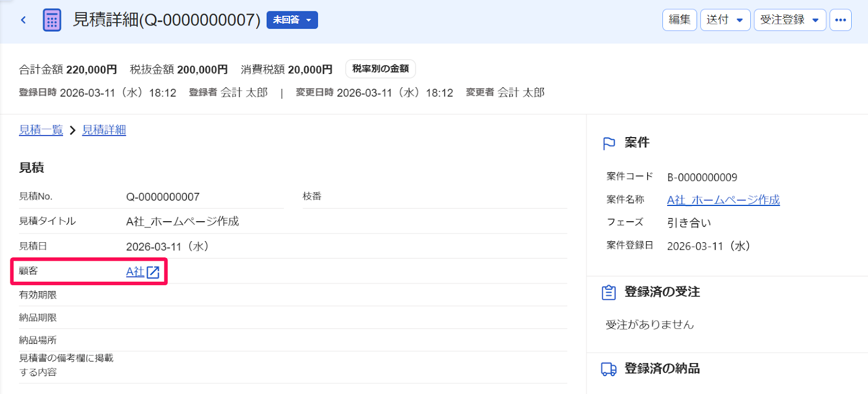868x394 pixels.
Task: Open the A社_ホームページ作成 project link
Action: (x=723, y=200)
